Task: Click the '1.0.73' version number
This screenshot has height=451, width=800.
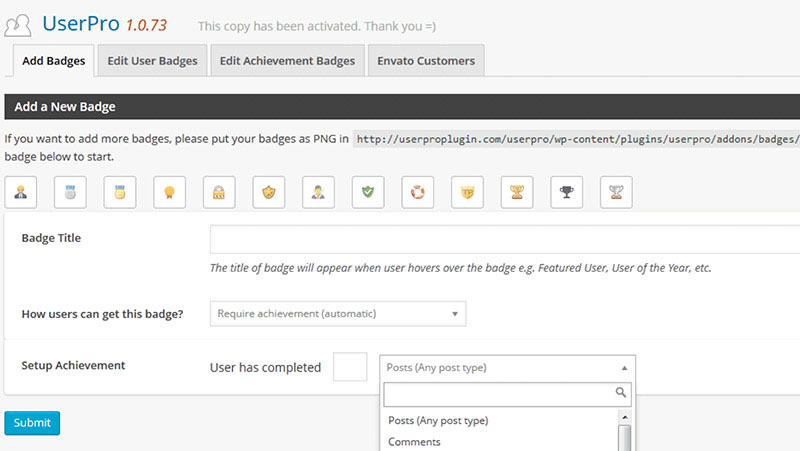Action: 146,26
